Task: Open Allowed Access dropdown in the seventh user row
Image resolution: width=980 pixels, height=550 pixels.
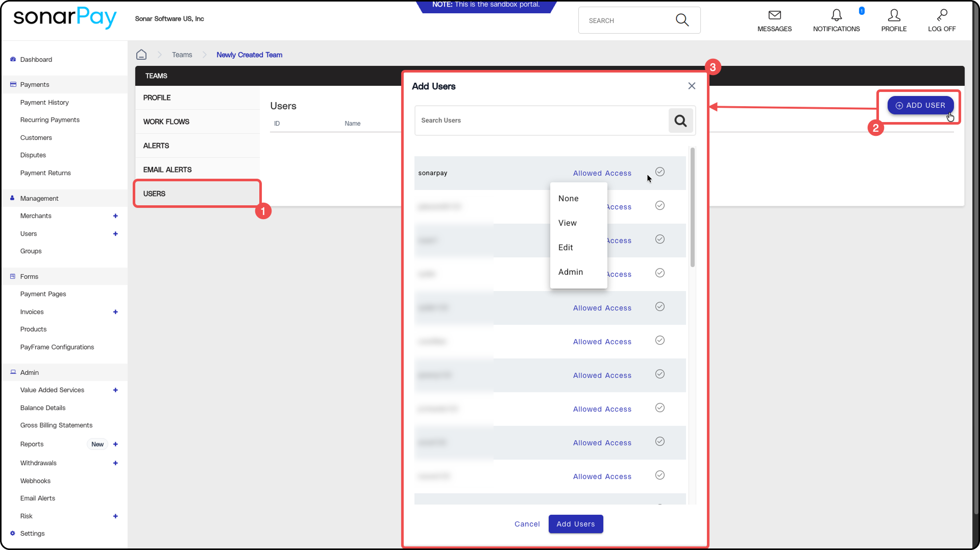Action: pyautogui.click(x=602, y=375)
